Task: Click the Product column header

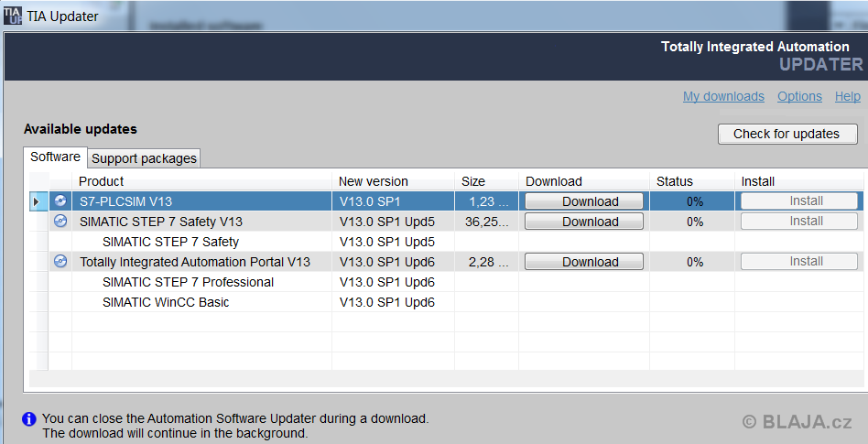Action: [202, 181]
